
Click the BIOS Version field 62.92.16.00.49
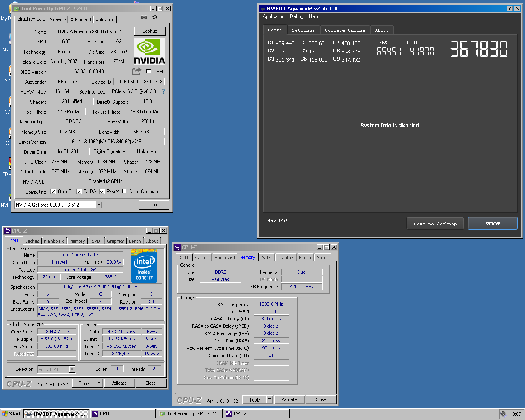coord(89,71)
